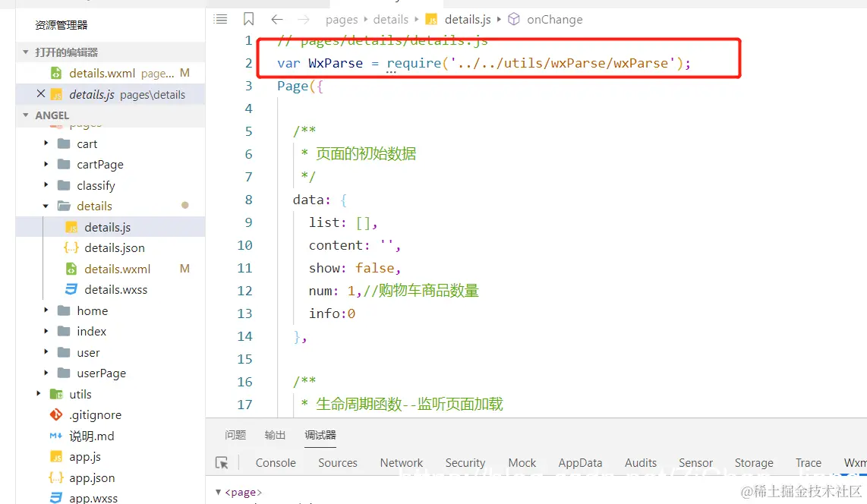This screenshot has width=867, height=504.
Task: Open the Console devtools tab
Action: click(x=276, y=462)
